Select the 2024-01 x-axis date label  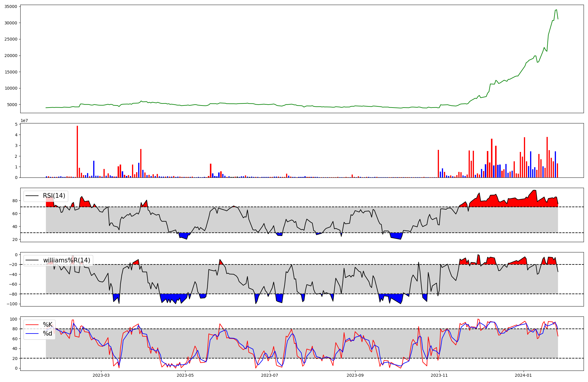[x=524, y=375]
